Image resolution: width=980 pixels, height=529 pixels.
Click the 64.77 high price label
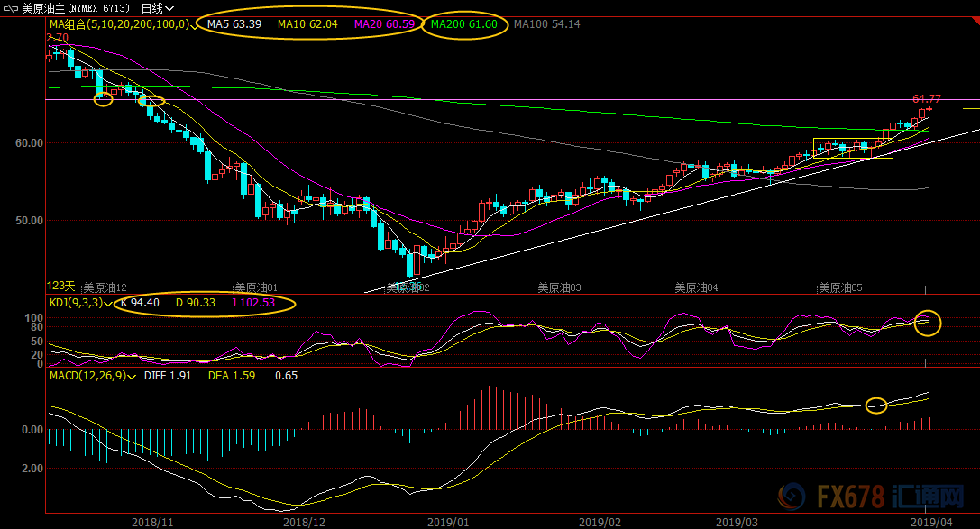coord(926,98)
